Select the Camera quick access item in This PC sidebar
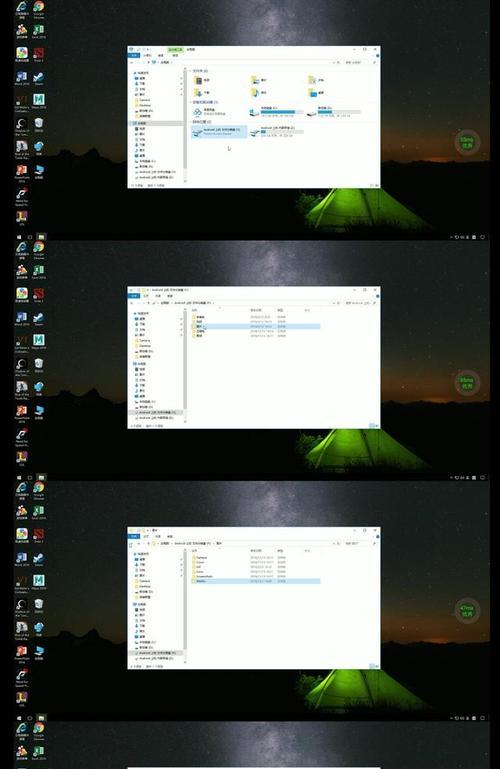This screenshot has height=769, width=500. click(144, 100)
